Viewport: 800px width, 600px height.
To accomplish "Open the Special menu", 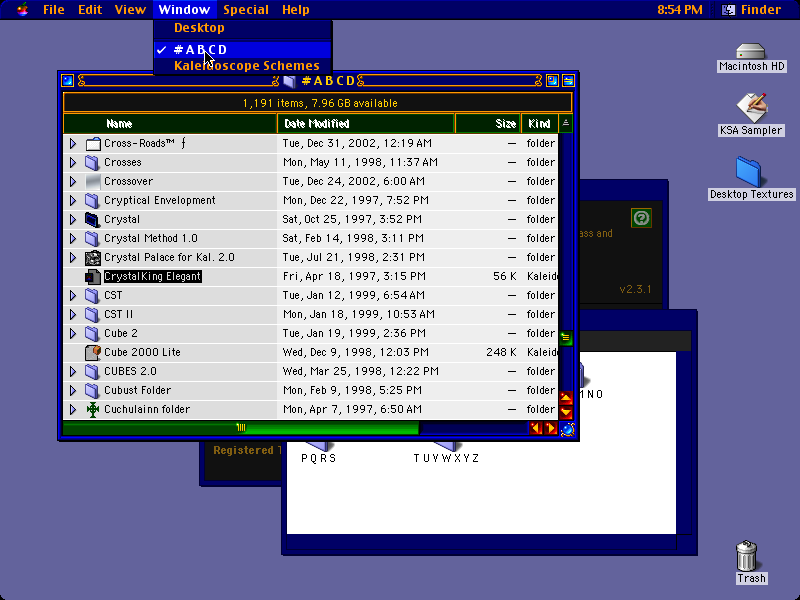I will [246, 10].
